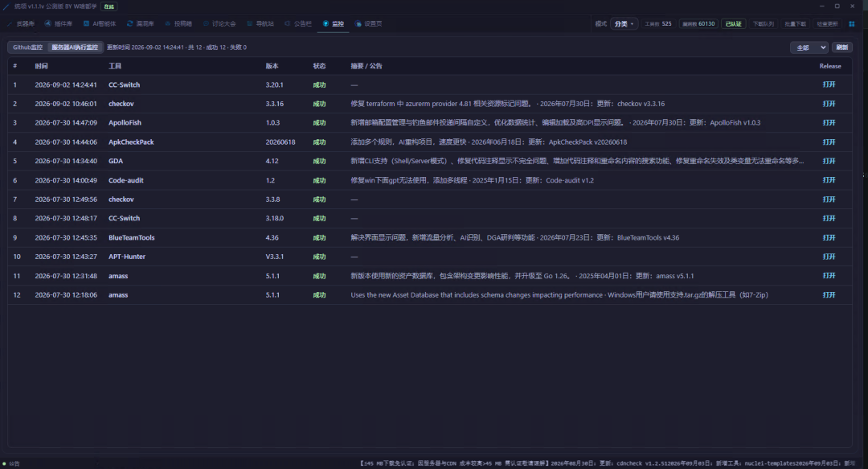Click the 时间 column header

[41, 66]
